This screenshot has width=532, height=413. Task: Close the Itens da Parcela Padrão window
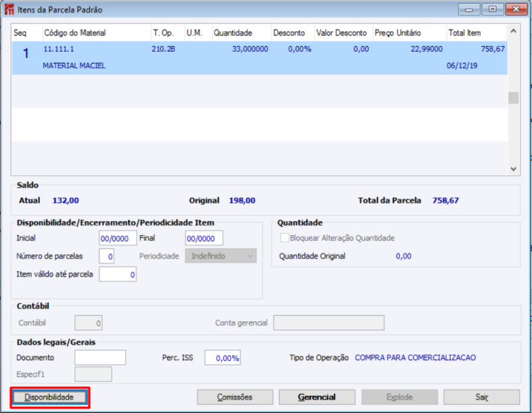coord(516,10)
